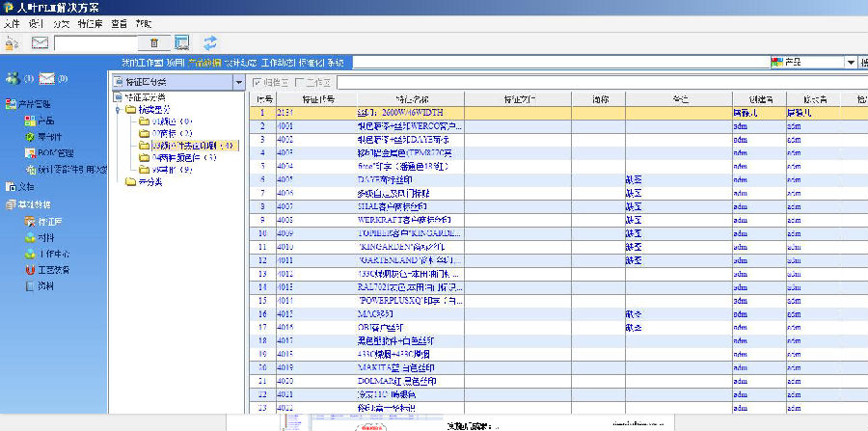
Task: Open the 查看 menu
Action: pos(117,22)
